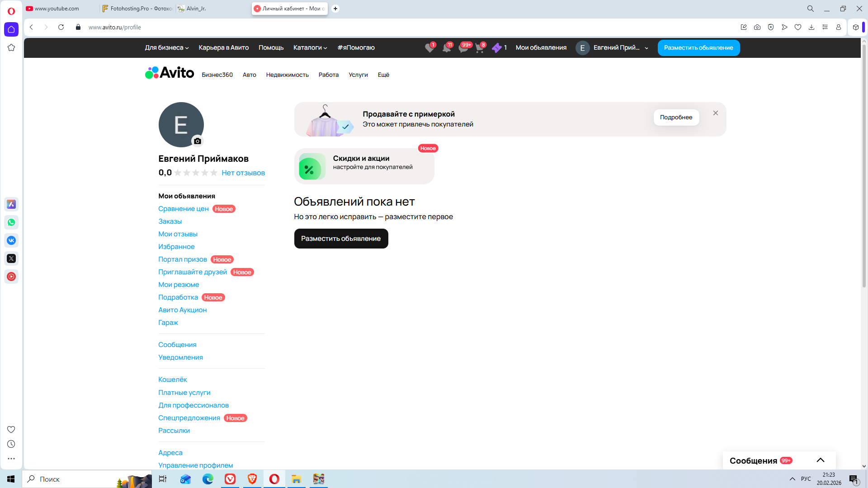Open the Евгений Прий... account dropdown
This screenshot has width=868, height=488.
click(613, 47)
